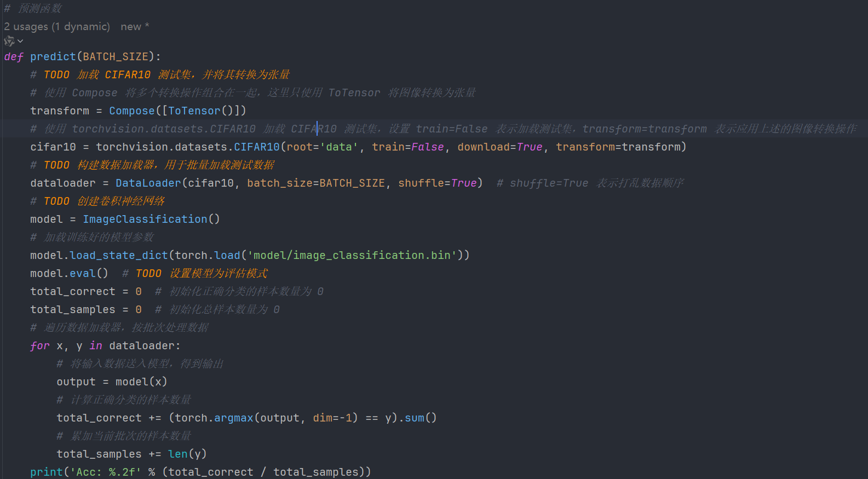Click the 'print' function call
Image resolution: width=868 pixels, height=479 pixels.
47,472
